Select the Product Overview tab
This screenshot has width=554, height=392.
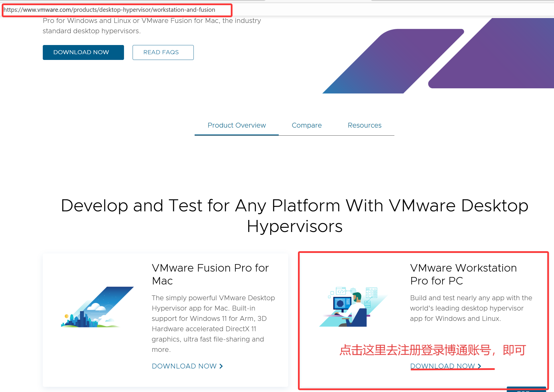click(x=237, y=125)
